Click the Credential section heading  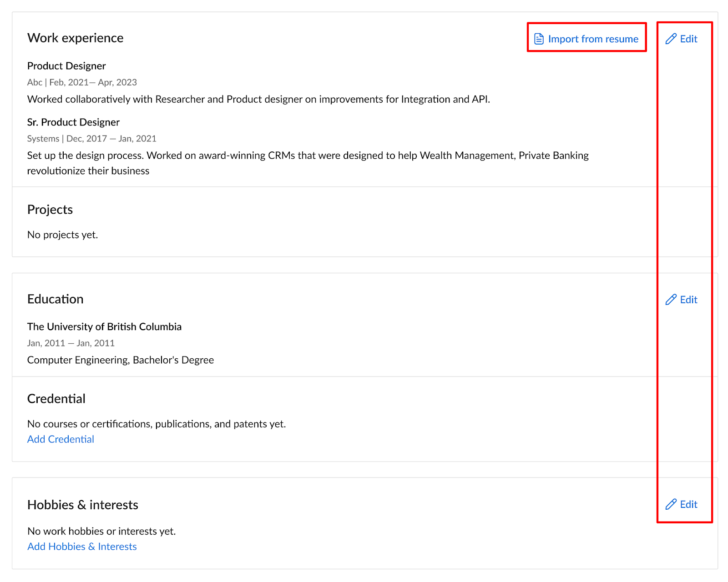(x=56, y=399)
